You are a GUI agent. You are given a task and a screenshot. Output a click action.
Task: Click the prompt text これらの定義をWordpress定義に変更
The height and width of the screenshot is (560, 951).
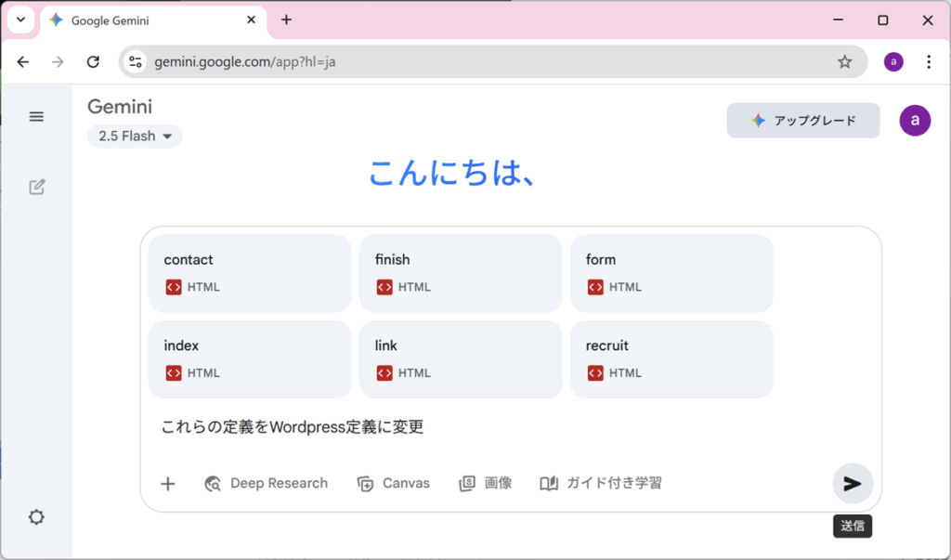coord(293,427)
